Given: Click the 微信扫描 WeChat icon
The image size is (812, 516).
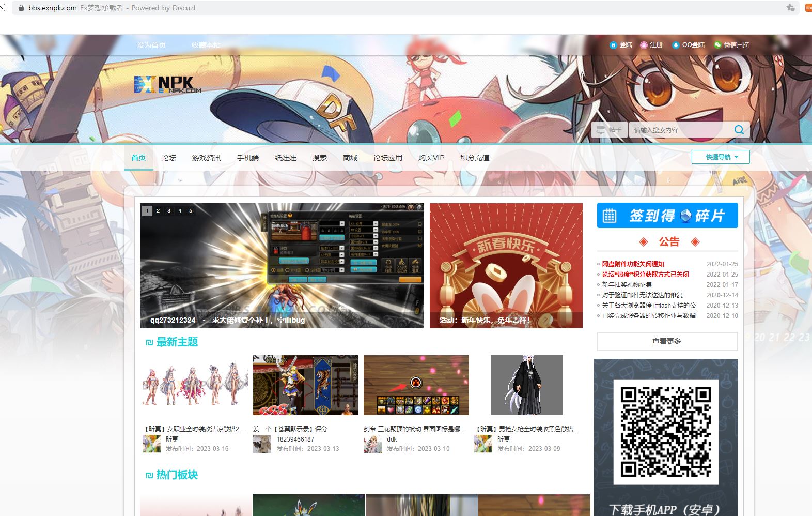Looking at the screenshot, I should point(717,45).
